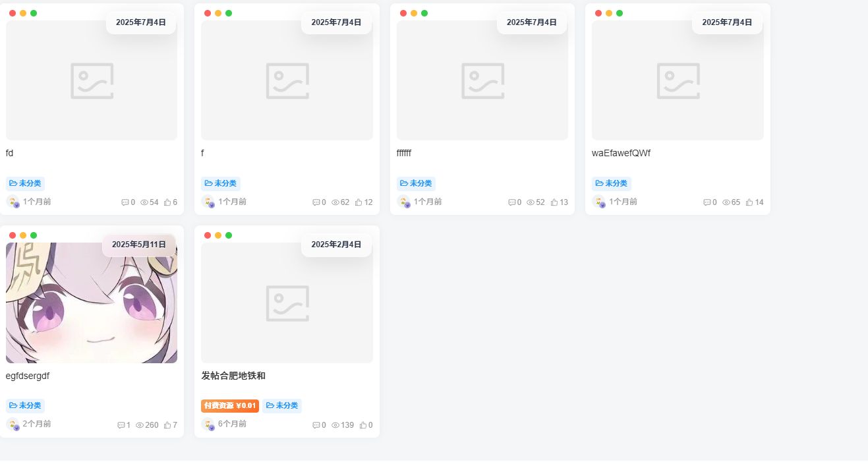The height and width of the screenshot is (470, 868).
Task: Click the 2025年7月4日 date badge on fd card
Action: click(x=140, y=22)
